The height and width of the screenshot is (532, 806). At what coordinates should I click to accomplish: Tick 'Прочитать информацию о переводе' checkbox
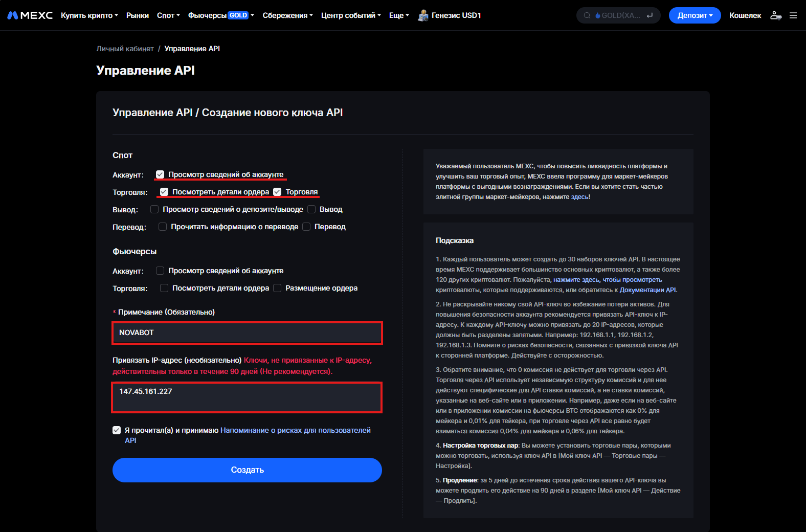[163, 227]
